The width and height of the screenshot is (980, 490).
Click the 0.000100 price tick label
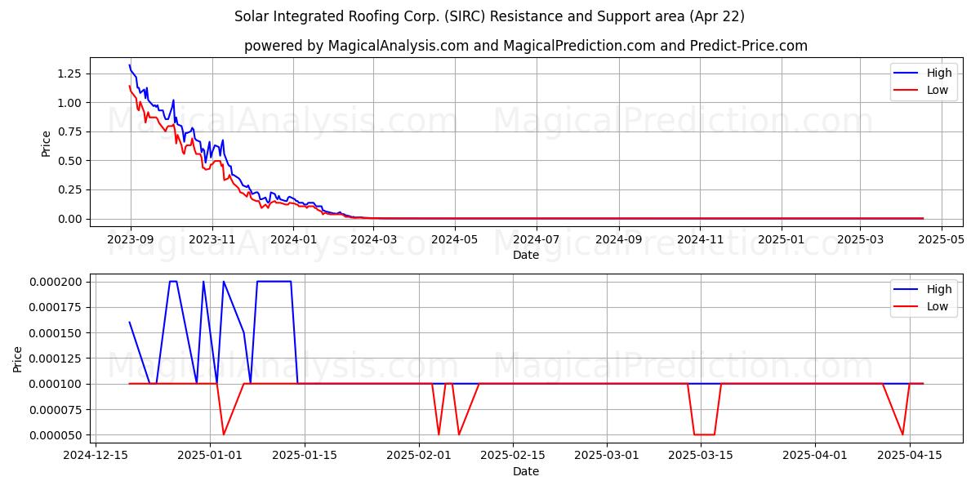[56, 384]
